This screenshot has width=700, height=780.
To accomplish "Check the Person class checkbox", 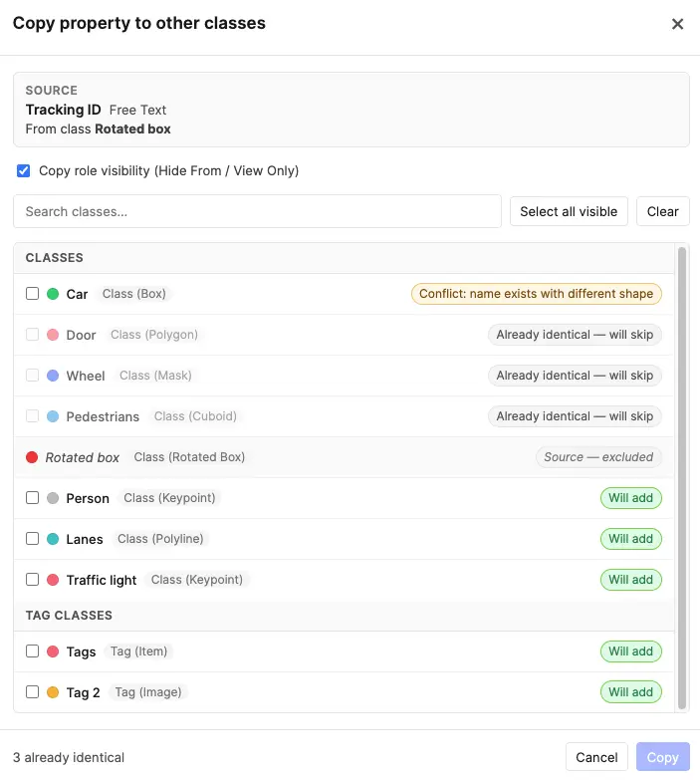I will tap(32, 497).
